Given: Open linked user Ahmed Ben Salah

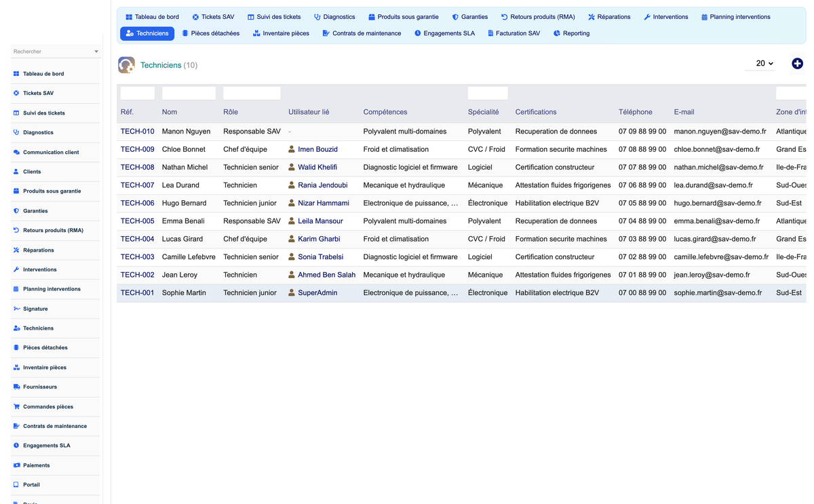Looking at the screenshot, I should (x=326, y=275).
